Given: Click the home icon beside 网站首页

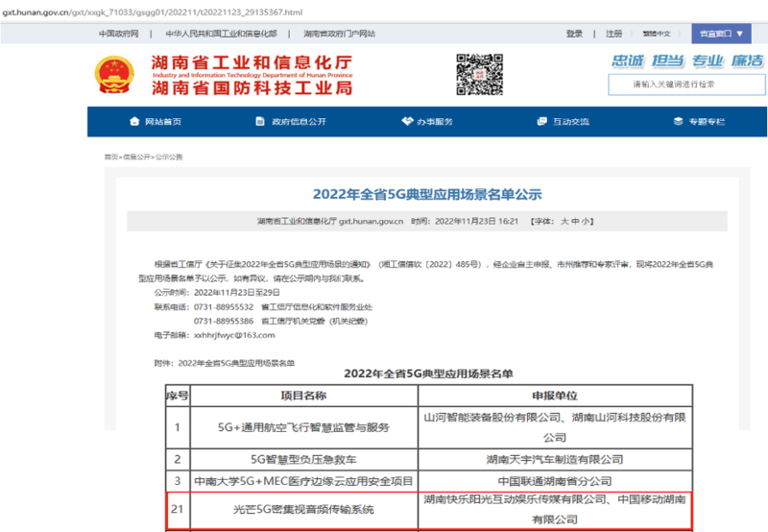Looking at the screenshot, I should [134, 122].
